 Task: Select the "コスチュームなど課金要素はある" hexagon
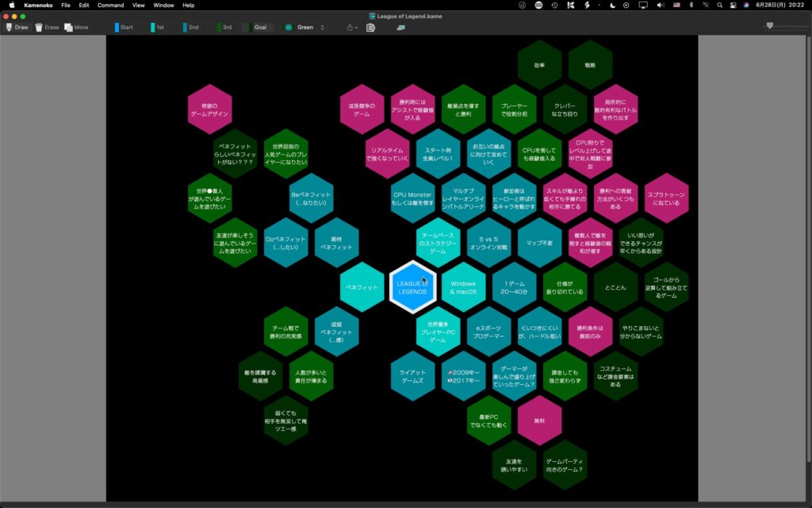615,376
